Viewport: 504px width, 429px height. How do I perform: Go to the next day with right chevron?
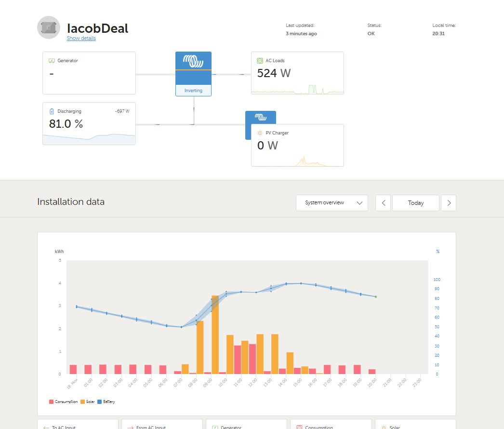[x=449, y=203]
